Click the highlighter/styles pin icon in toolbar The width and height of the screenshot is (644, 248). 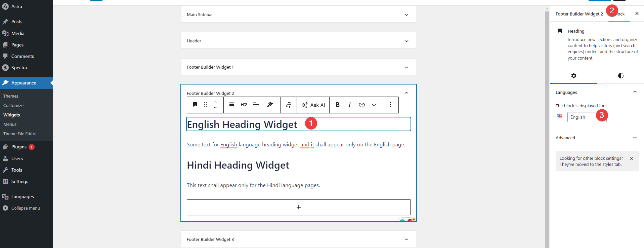[270, 105]
